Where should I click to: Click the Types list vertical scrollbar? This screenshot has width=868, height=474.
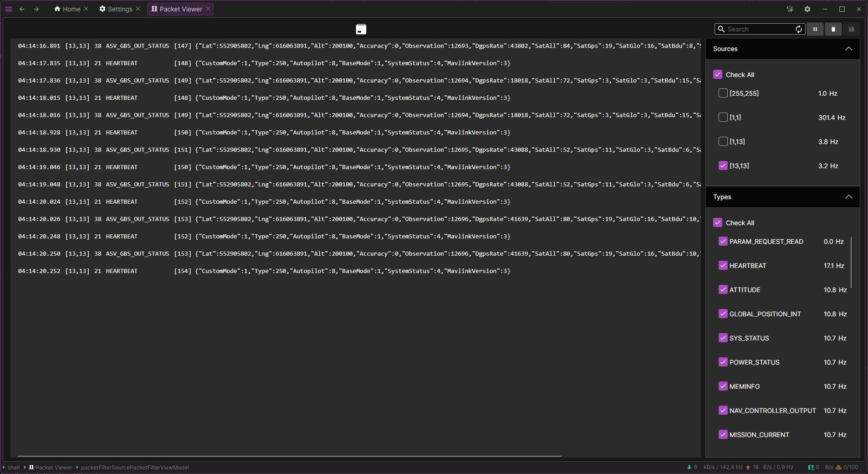point(851,263)
